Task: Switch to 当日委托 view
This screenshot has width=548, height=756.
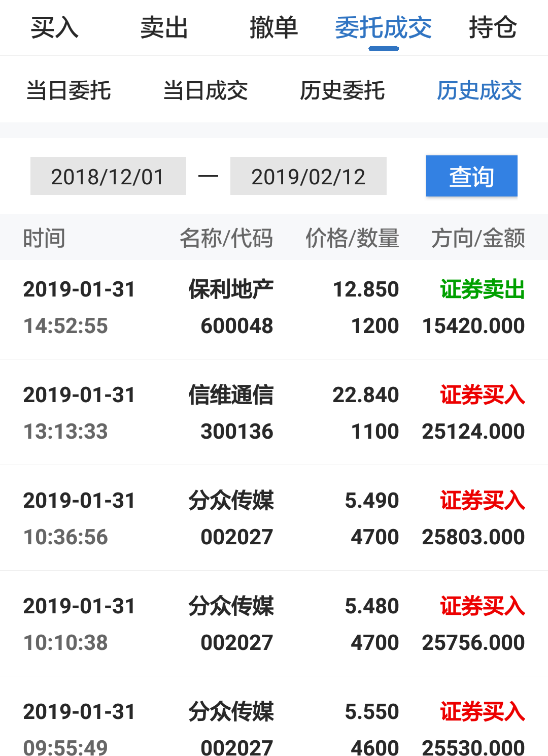Action: [x=70, y=91]
